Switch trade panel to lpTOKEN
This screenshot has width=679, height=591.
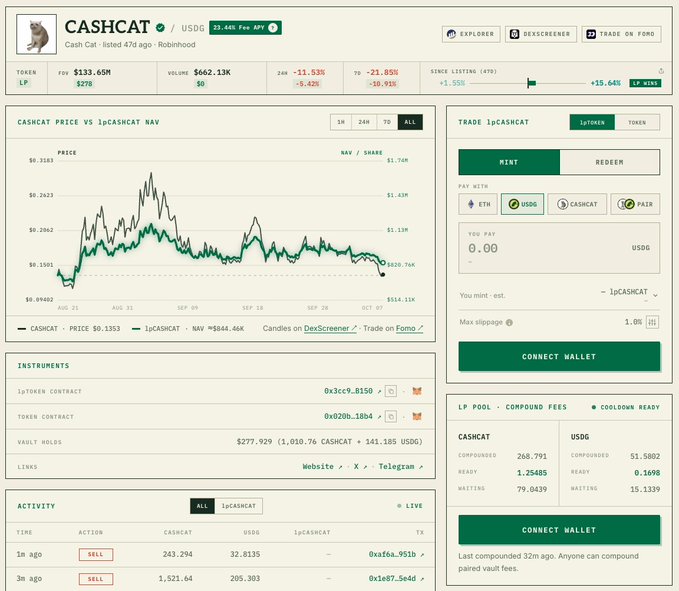(x=592, y=123)
